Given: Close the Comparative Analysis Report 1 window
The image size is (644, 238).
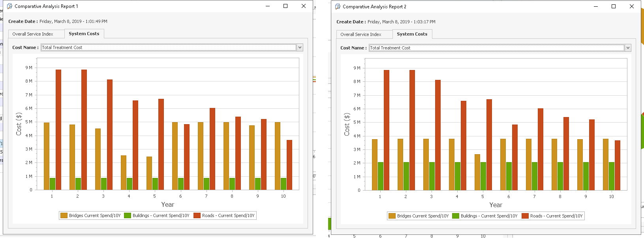Looking at the screenshot, I should [304, 6].
